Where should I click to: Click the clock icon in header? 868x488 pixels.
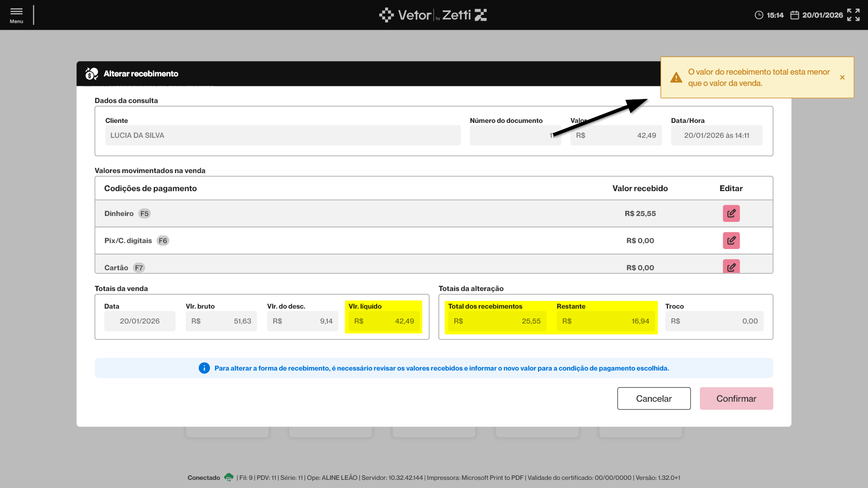click(759, 15)
